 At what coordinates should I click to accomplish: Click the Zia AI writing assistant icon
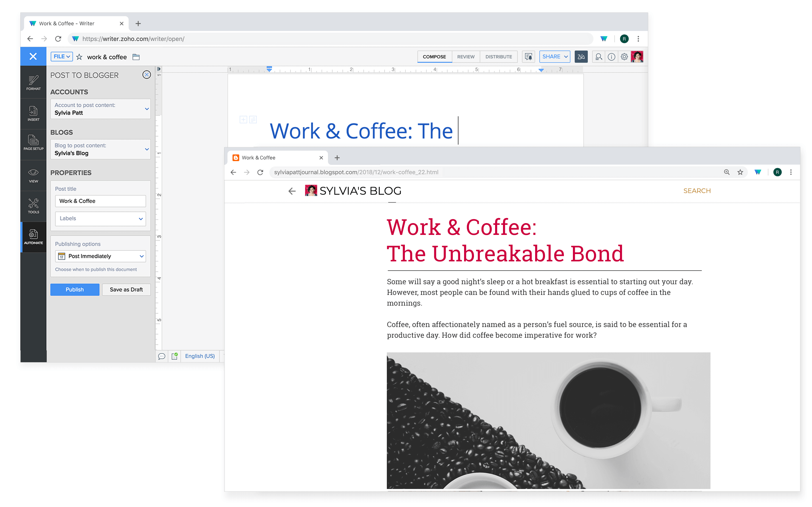tap(581, 57)
